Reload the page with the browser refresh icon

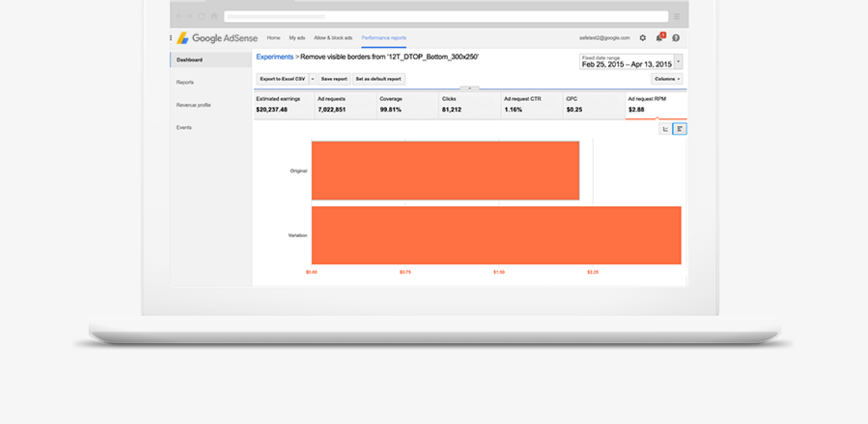click(x=202, y=16)
